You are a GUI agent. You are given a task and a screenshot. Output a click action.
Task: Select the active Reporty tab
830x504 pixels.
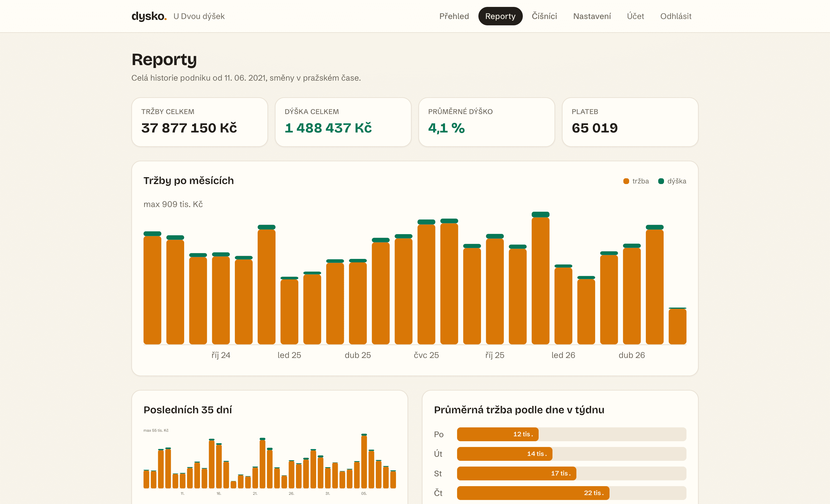tap(500, 16)
